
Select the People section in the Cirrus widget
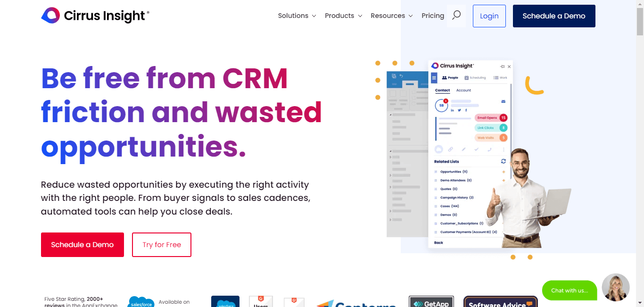click(451, 77)
